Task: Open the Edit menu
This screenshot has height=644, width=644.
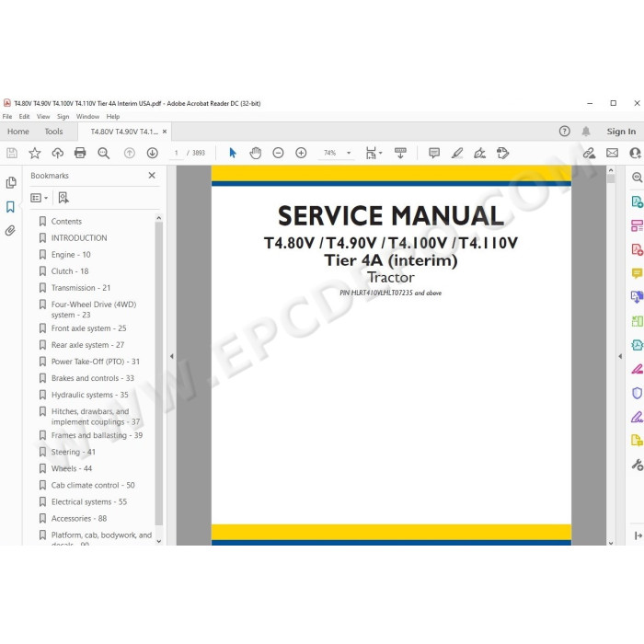Action: pos(24,117)
